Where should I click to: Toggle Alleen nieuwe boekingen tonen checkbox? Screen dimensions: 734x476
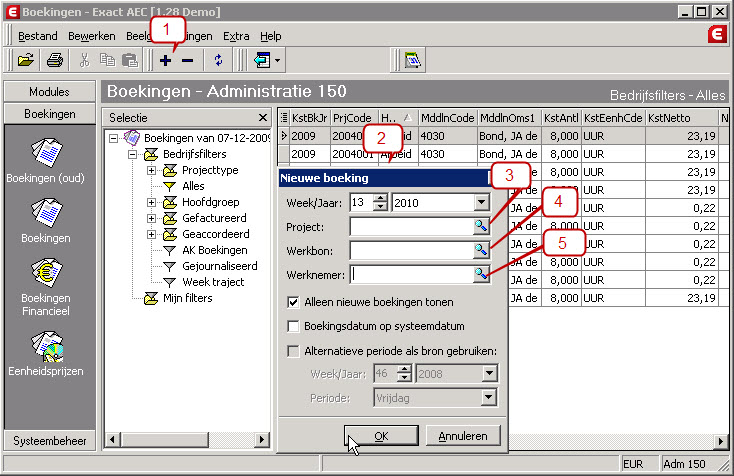(293, 302)
